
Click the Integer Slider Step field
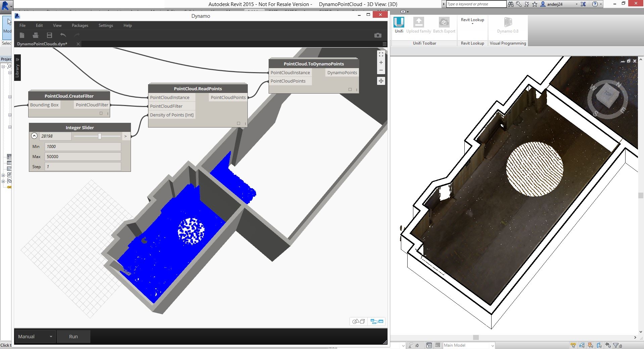point(83,167)
